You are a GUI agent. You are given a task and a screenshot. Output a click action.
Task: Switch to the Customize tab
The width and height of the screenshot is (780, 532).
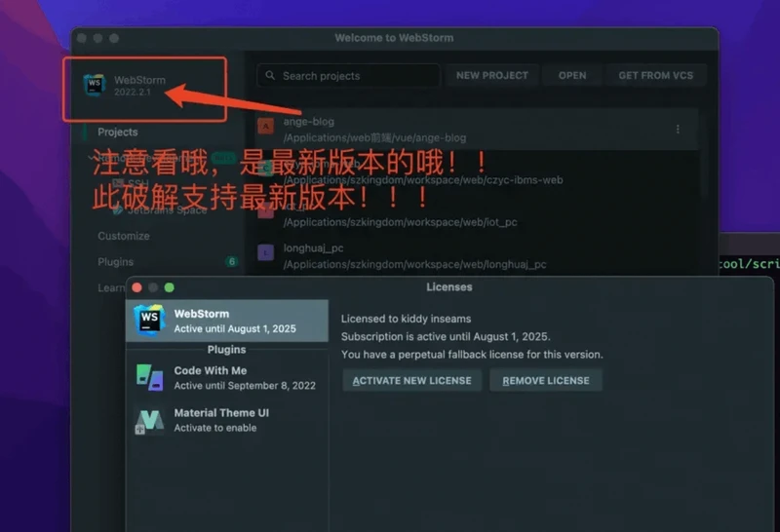[124, 236]
